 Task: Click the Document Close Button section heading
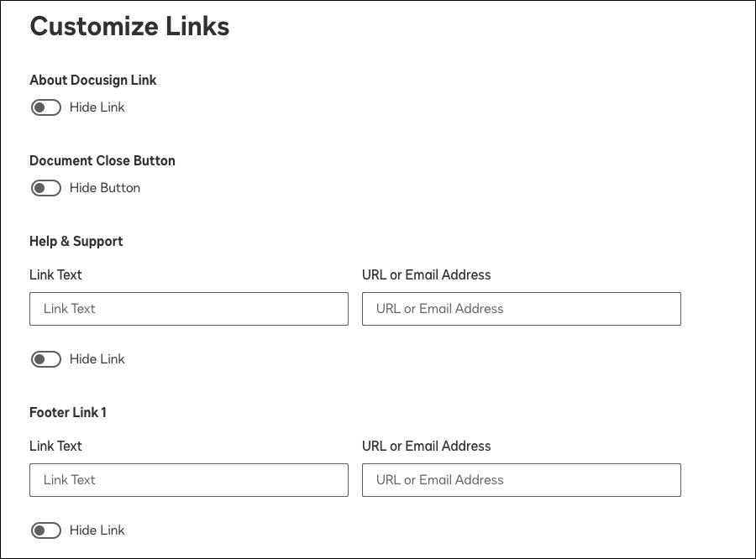(x=102, y=160)
